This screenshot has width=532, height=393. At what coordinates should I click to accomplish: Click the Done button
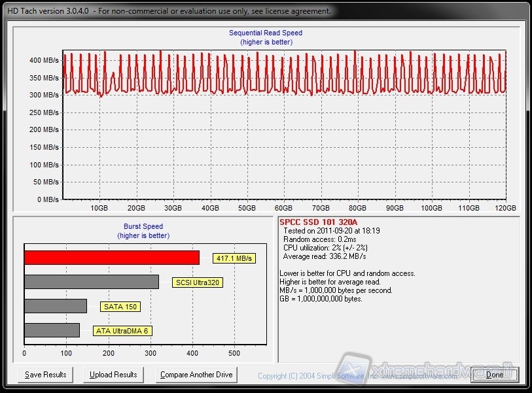[495, 375]
